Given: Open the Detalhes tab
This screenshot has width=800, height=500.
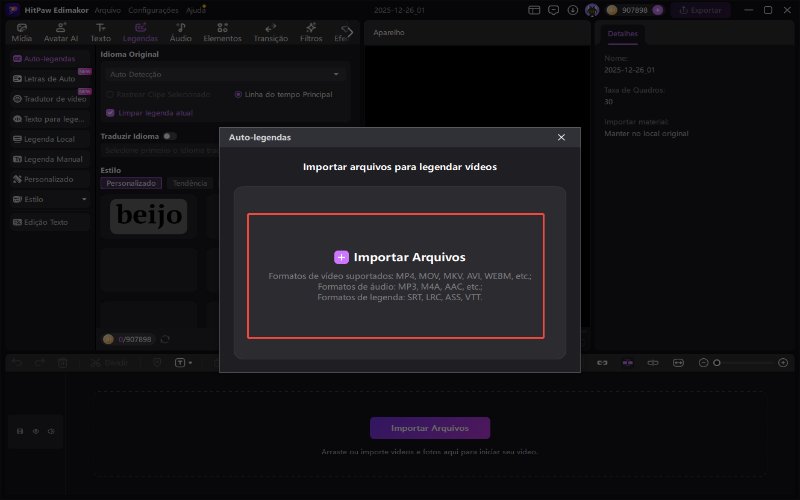Looking at the screenshot, I should coord(622,34).
